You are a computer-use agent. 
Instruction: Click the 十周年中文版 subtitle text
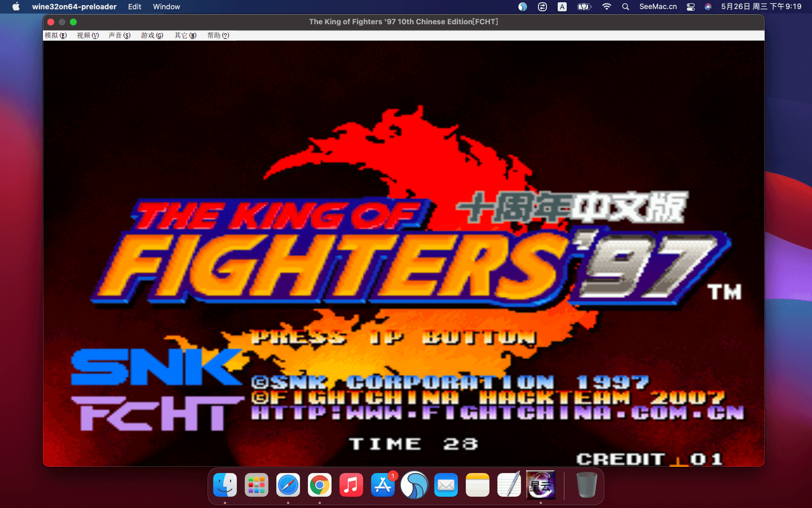(x=572, y=207)
